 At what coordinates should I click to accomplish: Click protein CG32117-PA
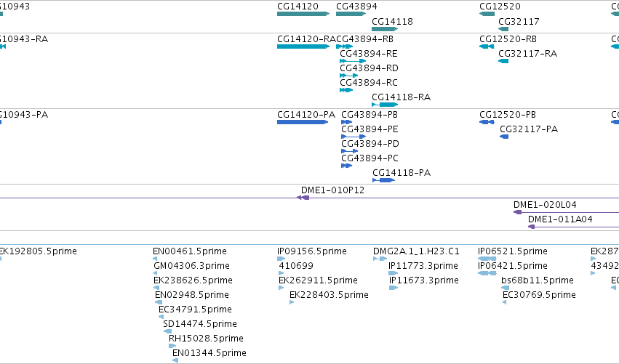504,137
